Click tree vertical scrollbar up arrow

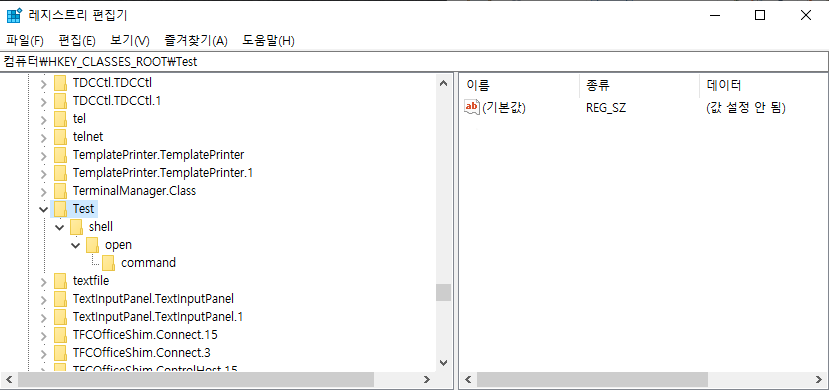coord(444,83)
